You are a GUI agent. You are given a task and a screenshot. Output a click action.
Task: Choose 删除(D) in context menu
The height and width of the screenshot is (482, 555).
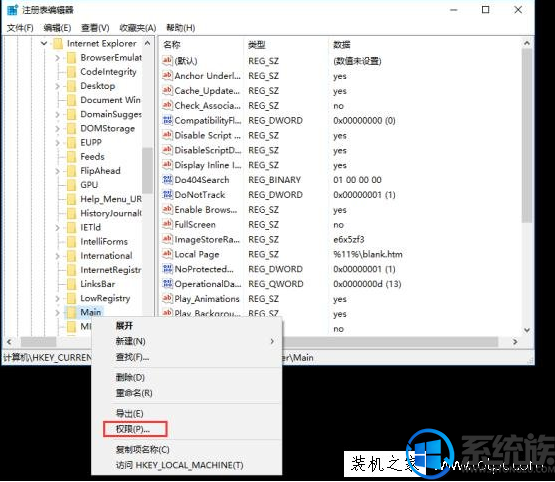pos(187,377)
